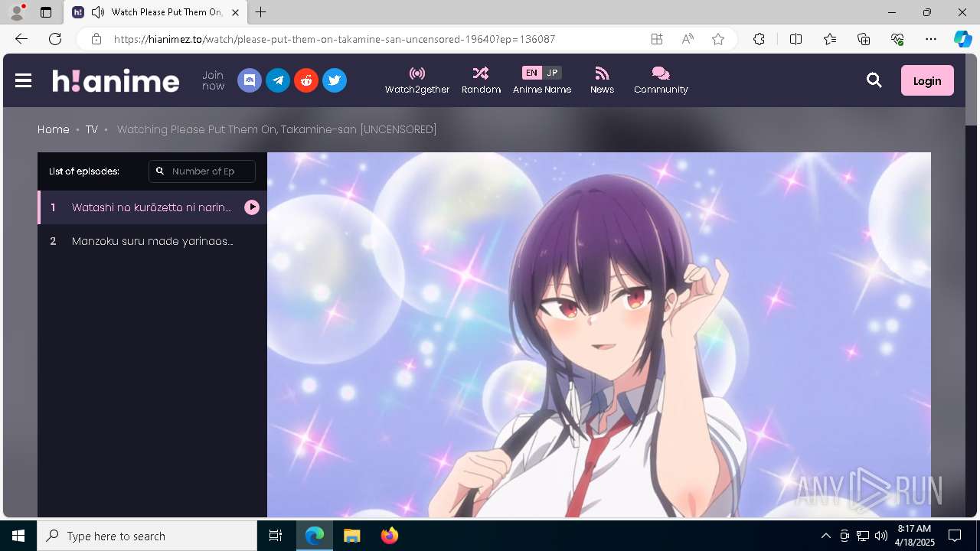The image size is (980, 551).
Task: Open the News section
Action: (x=602, y=80)
